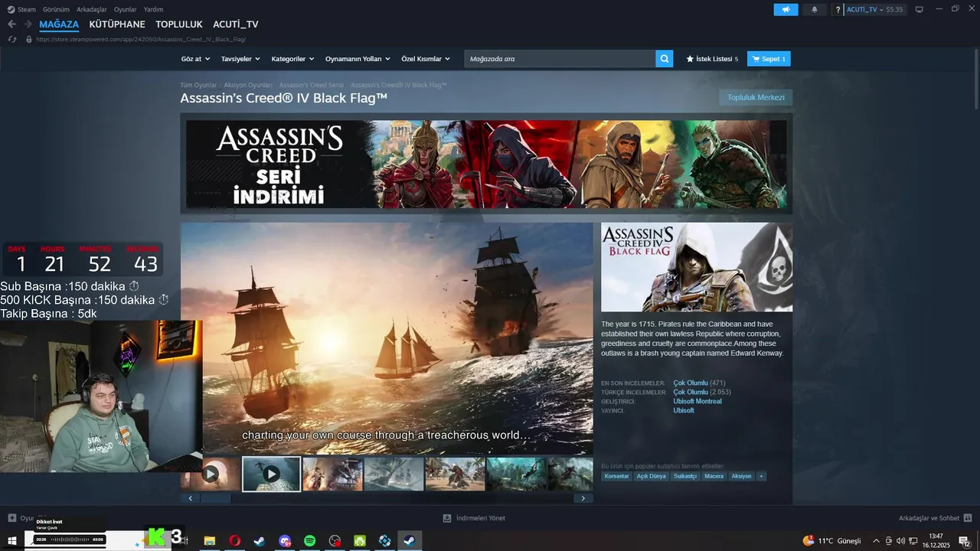Open the Görünüm menu
The height and width of the screenshot is (551, 980).
coord(56,9)
